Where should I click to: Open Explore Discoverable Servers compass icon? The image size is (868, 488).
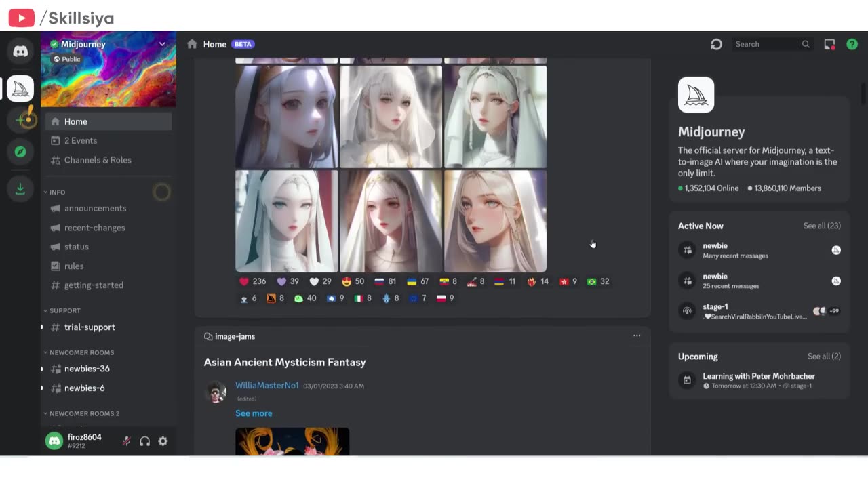point(20,152)
